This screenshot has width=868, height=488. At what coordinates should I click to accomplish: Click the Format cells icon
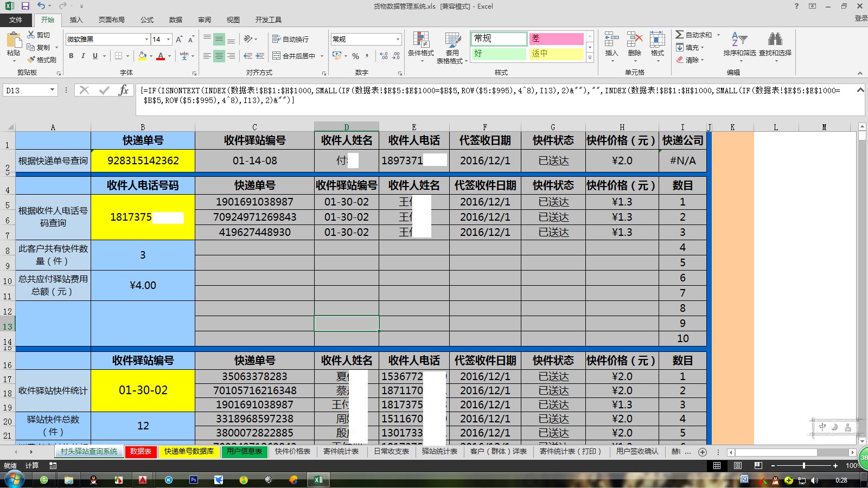tap(658, 40)
